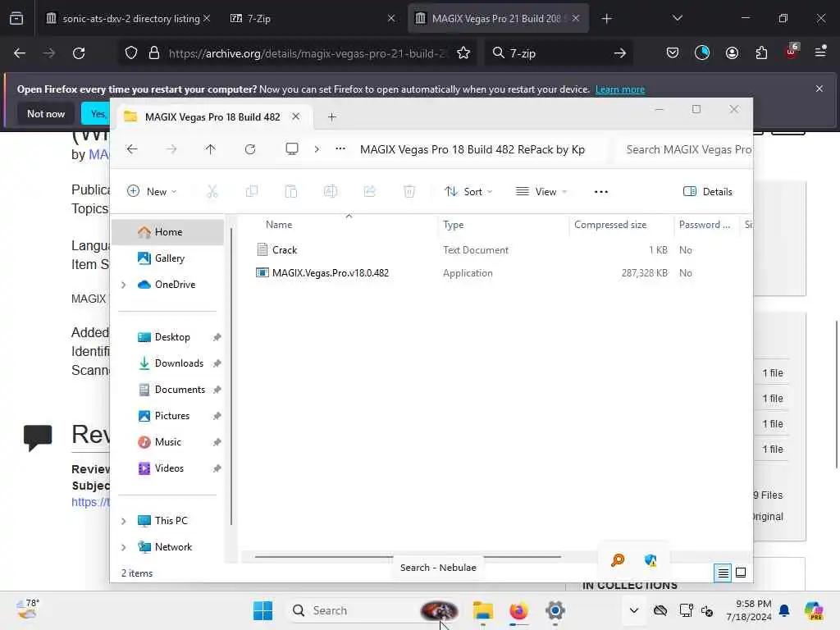The image size is (840, 630).
Task: Expand the OneDrive tree node
Action: coord(124,285)
